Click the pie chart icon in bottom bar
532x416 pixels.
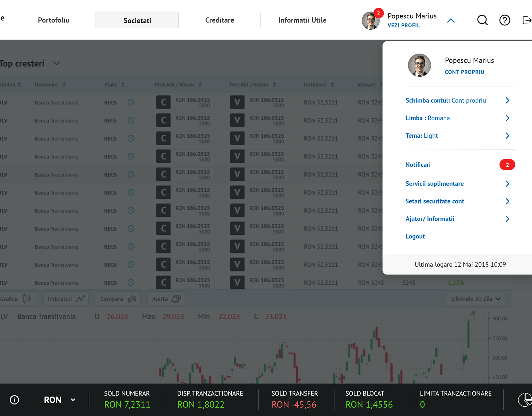coord(525,400)
